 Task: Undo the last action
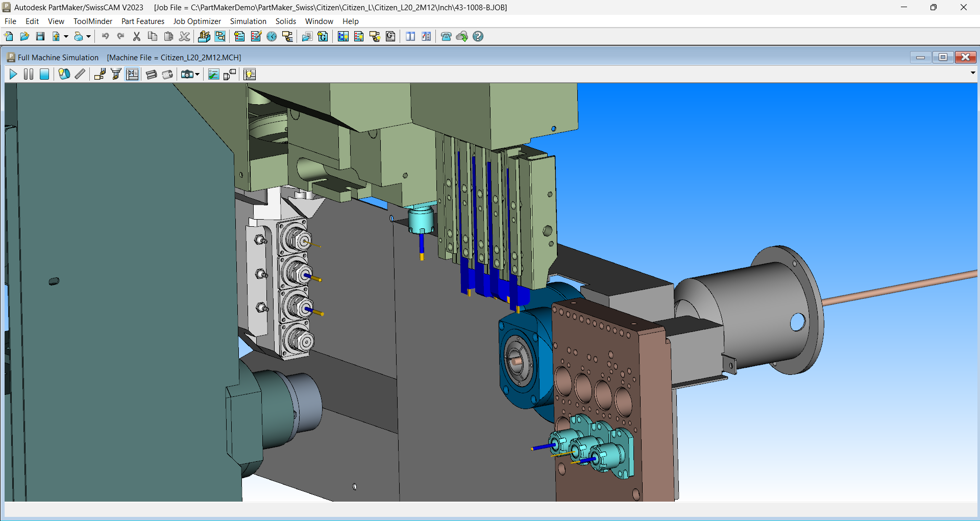[x=105, y=36]
